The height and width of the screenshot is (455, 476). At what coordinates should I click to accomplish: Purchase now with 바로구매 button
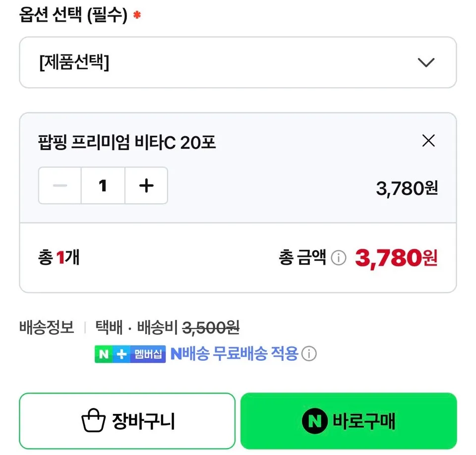pyautogui.click(x=348, y=421)
